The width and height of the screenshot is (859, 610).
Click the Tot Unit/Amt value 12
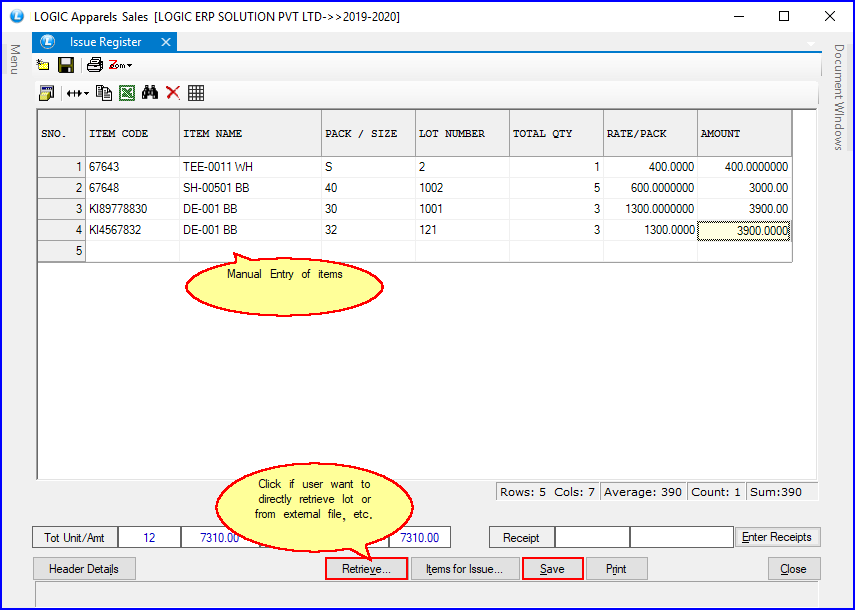coord(150,538)
